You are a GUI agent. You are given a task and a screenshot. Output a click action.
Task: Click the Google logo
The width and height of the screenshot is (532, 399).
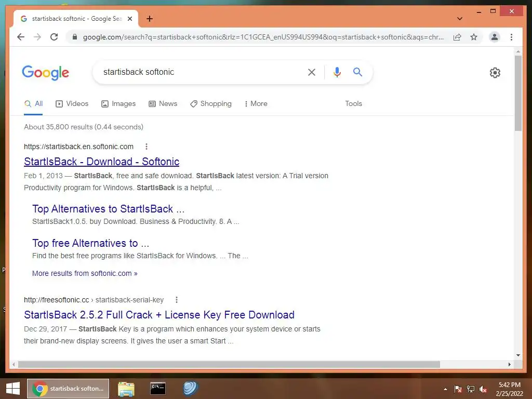tap(46, 73)
